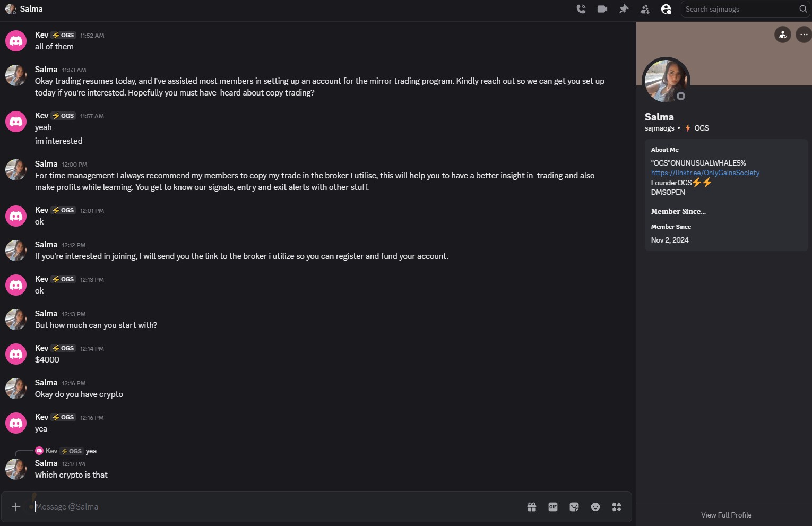The image size is (812, 526).
Task: Open the attachment plus menu
Action: click(16, 507)
